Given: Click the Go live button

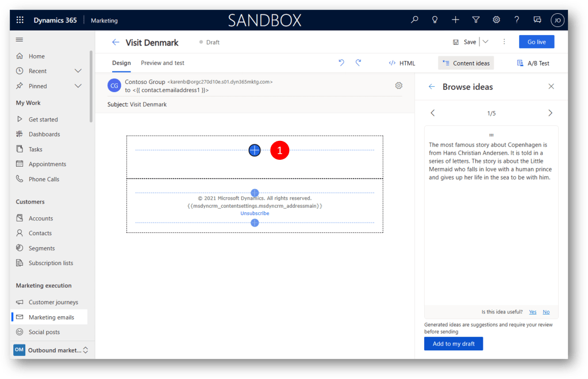Looking at the screenshot, I should point(536,42).
